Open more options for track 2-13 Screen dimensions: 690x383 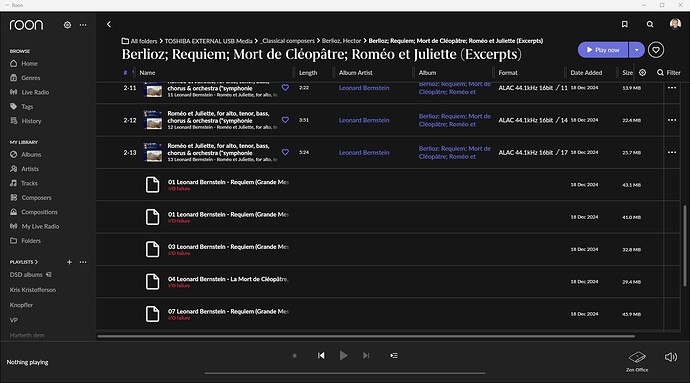672,152
